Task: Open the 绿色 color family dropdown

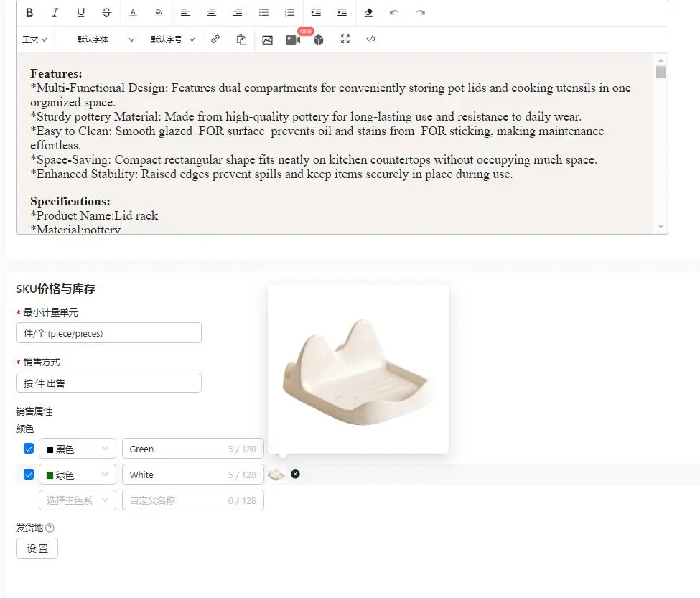Action: (78, 475)
